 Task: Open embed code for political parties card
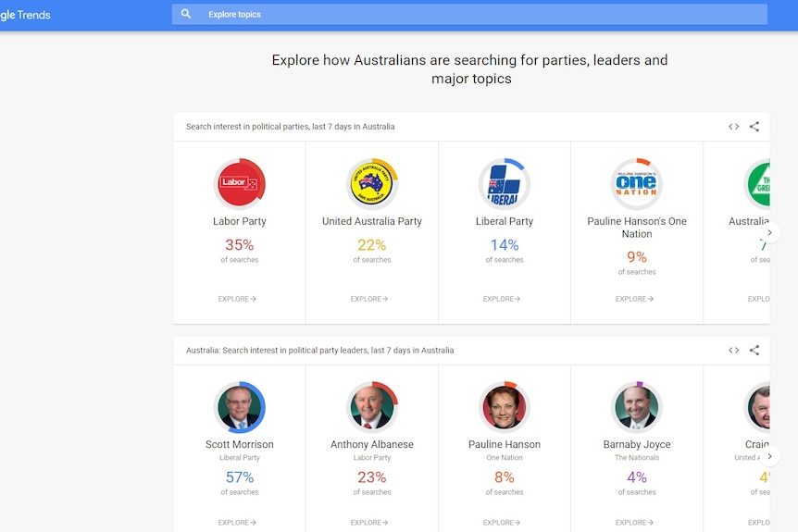733,127
